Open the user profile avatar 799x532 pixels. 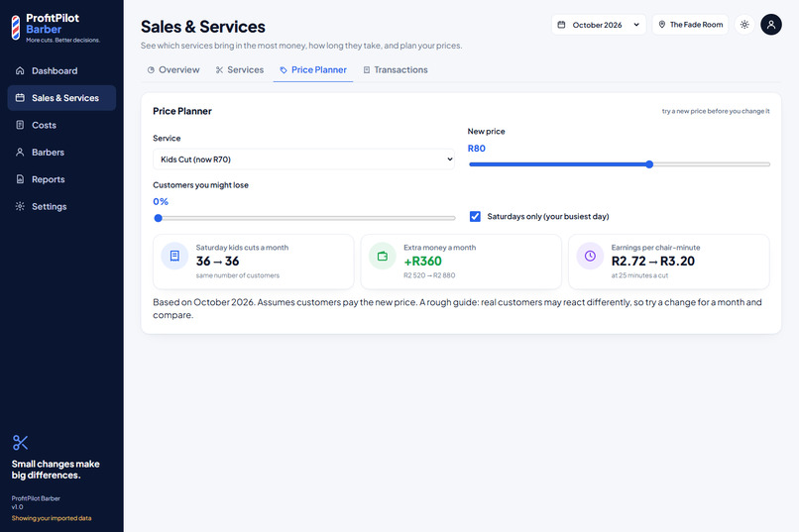(771, 25)
